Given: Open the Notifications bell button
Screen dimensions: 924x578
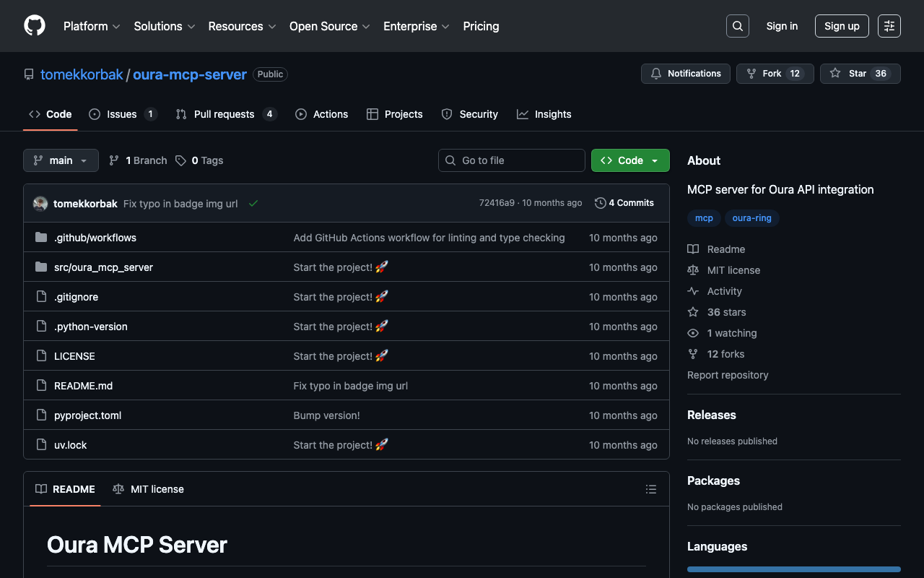Looking at the screenshot, I should click(685, 74).
